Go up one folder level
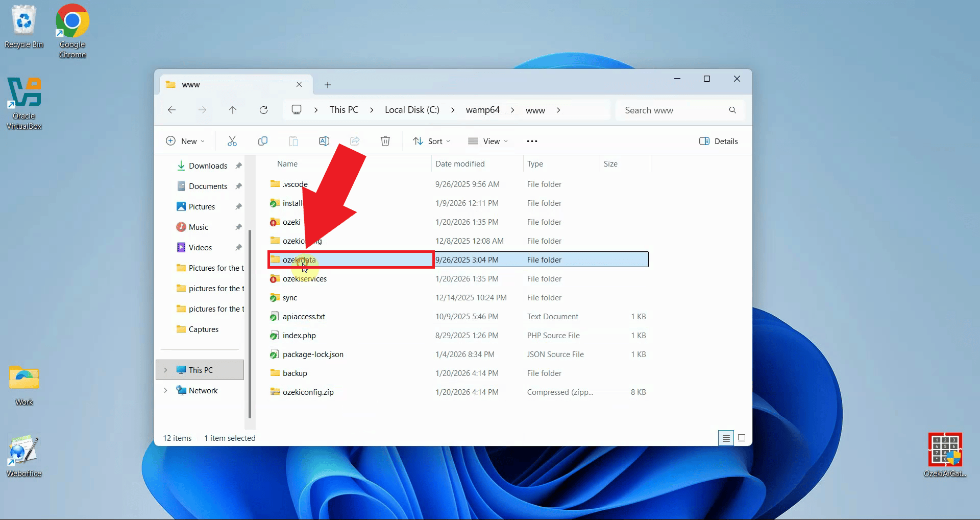The image size is (980, 520). [x=233, y=110]
